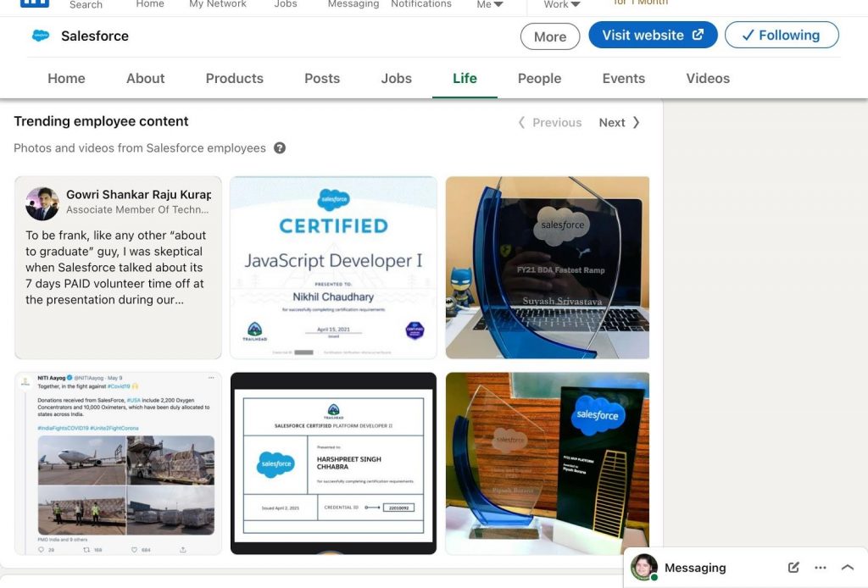The image size is (868, 588).
Task: Open the company Jobs tab
Action: (x=397, y=79)
